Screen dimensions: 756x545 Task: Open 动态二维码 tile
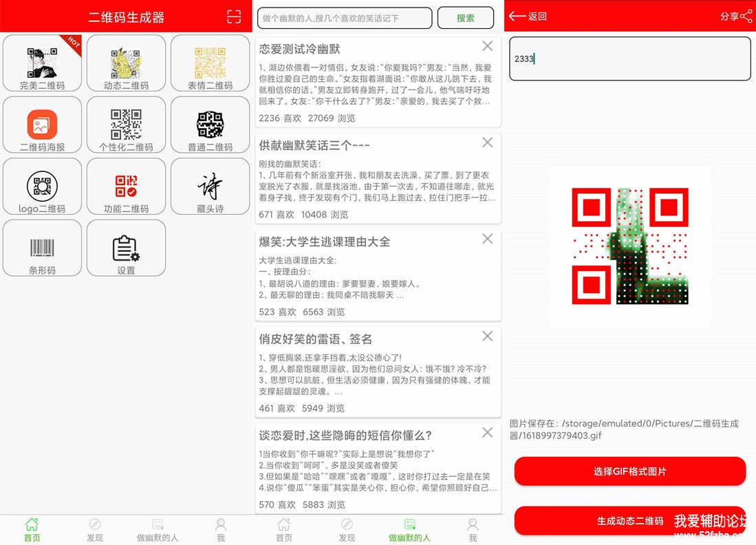(x=126, y=63)
